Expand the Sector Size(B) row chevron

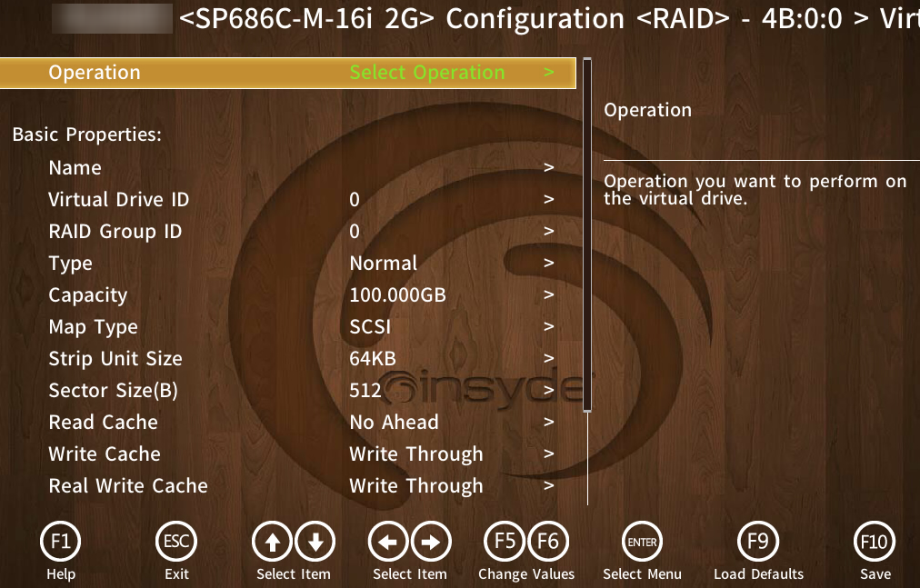pyautogui.click(x=548, y=390)
